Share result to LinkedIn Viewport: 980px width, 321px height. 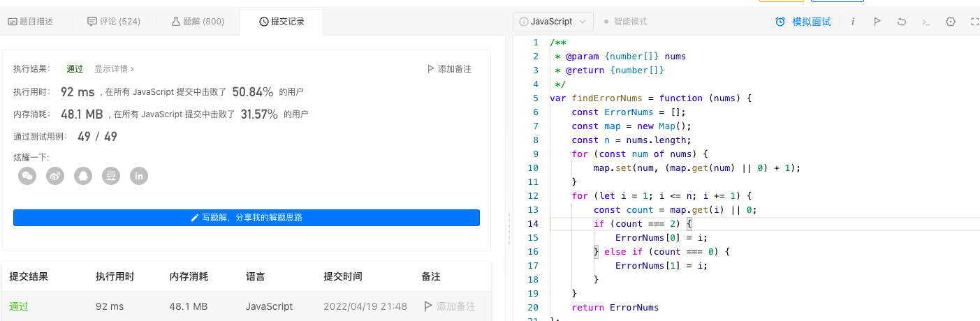click(x=139, y=176)
